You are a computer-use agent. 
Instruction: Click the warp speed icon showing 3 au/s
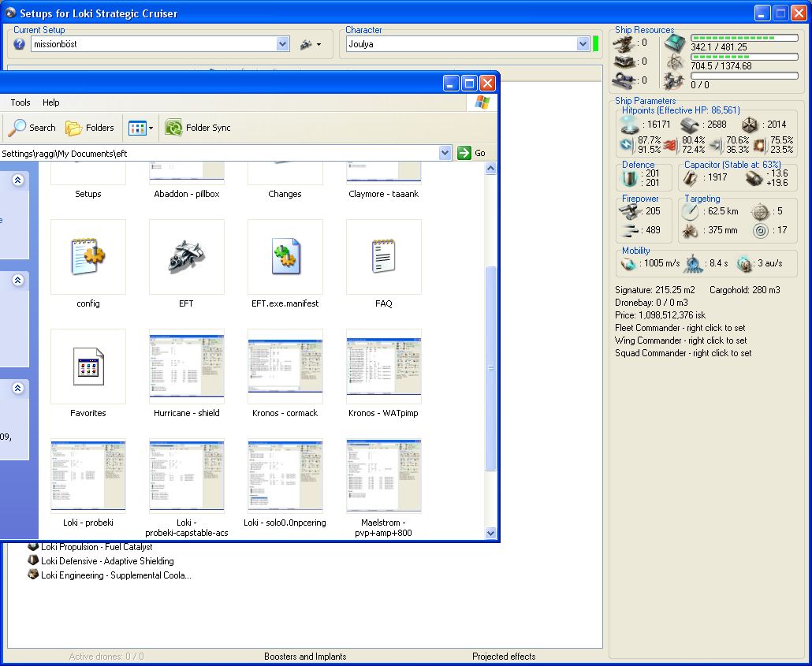(x=743, y=263)
